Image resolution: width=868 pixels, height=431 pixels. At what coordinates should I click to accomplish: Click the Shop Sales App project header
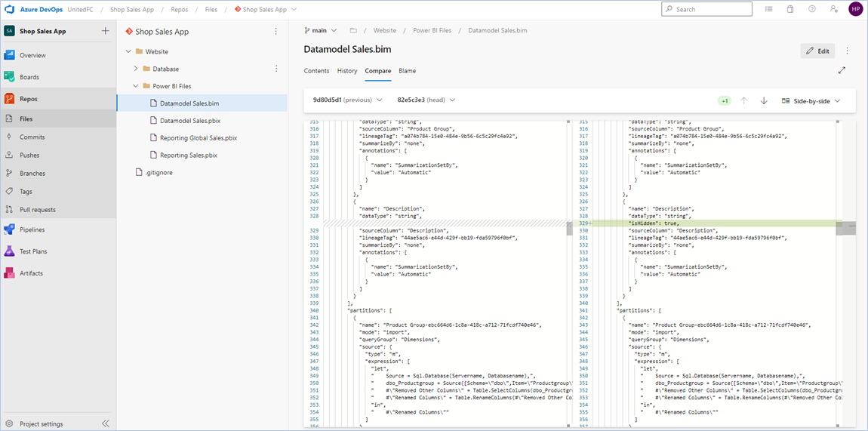pos(42,31)
